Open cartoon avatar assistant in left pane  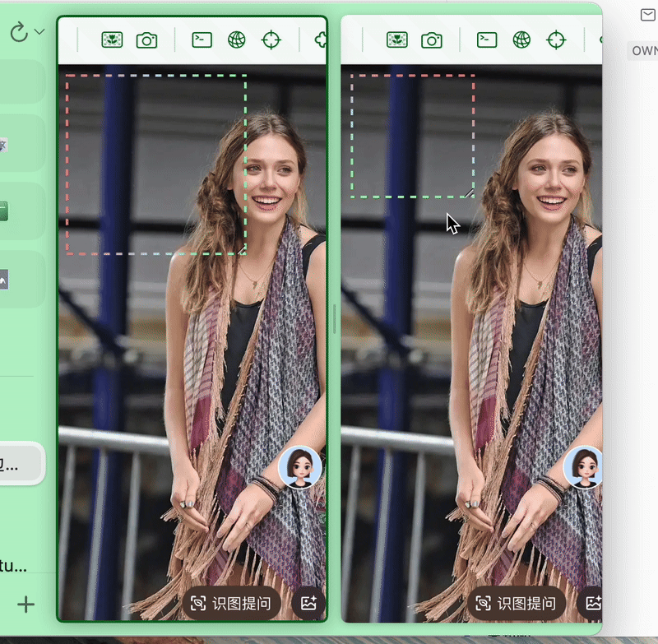coord(300,467)
